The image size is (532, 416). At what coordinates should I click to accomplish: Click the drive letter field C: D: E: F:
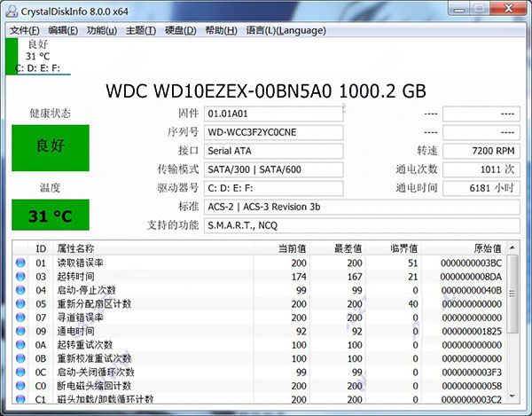point(273,188)
